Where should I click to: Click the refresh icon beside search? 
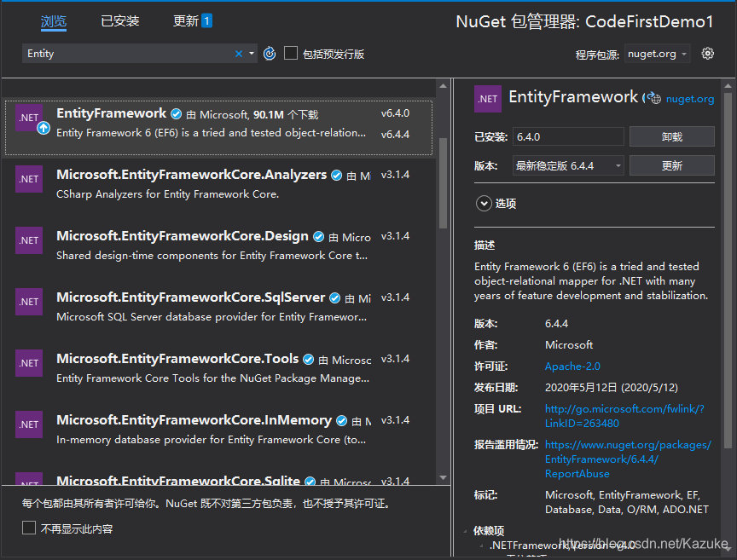coord(270,54)
